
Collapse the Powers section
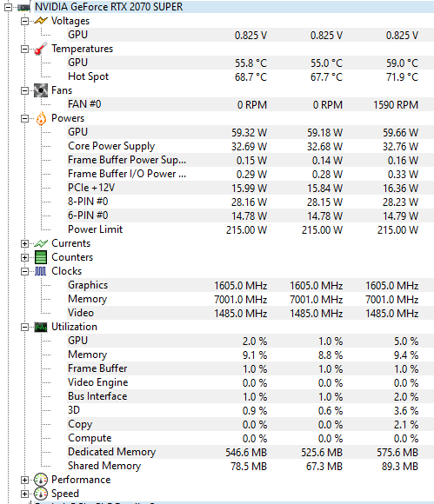[24, 118]
